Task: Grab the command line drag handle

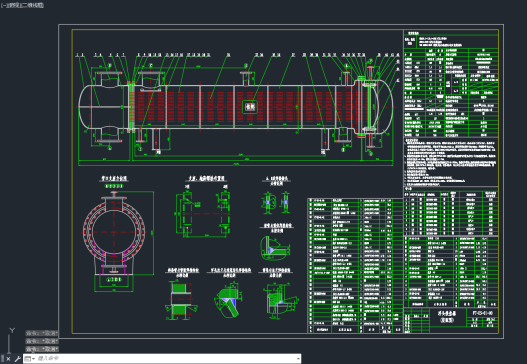Action: (x=2, y=359)
